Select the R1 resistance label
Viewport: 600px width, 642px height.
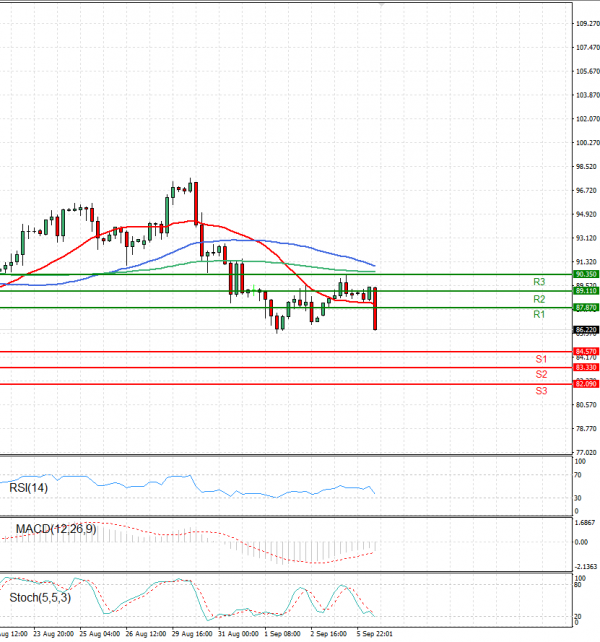coord(539,314)
